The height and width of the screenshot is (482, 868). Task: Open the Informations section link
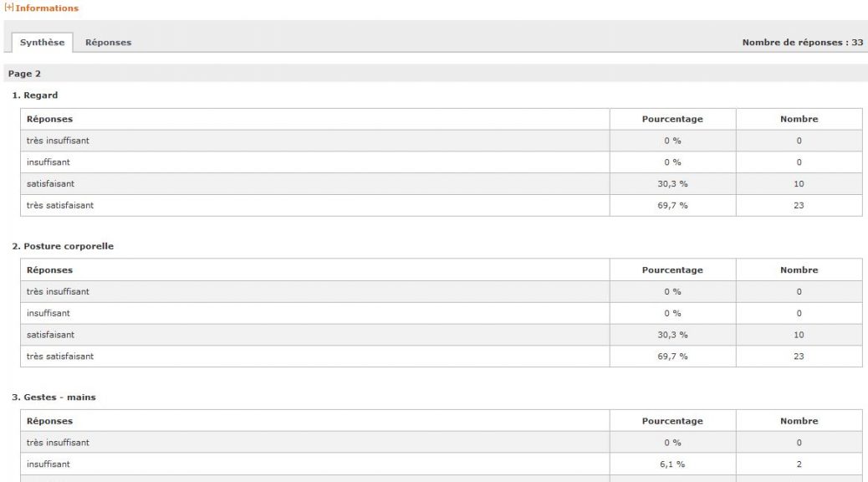(x=47, y=8)
